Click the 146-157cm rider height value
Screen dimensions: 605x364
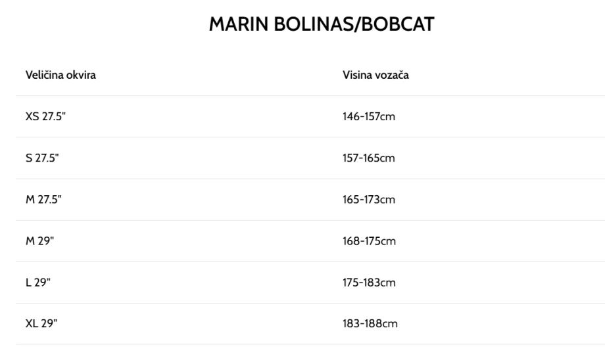tap(369, 116)
